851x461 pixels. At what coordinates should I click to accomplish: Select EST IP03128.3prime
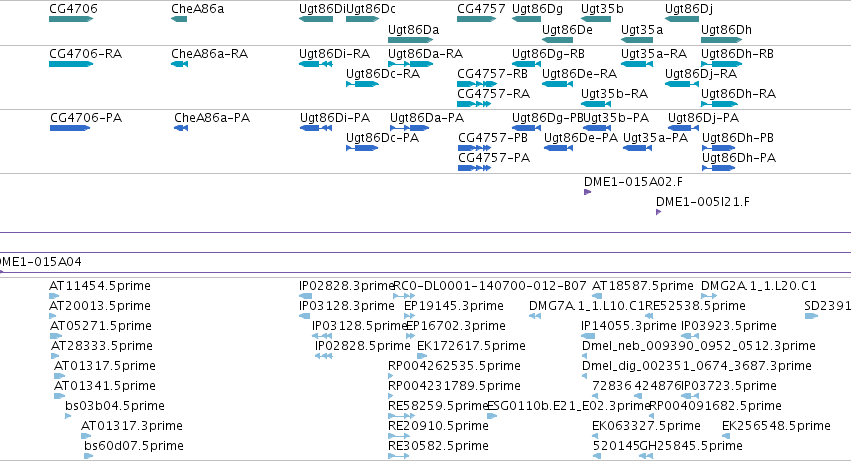pos(304,316)
